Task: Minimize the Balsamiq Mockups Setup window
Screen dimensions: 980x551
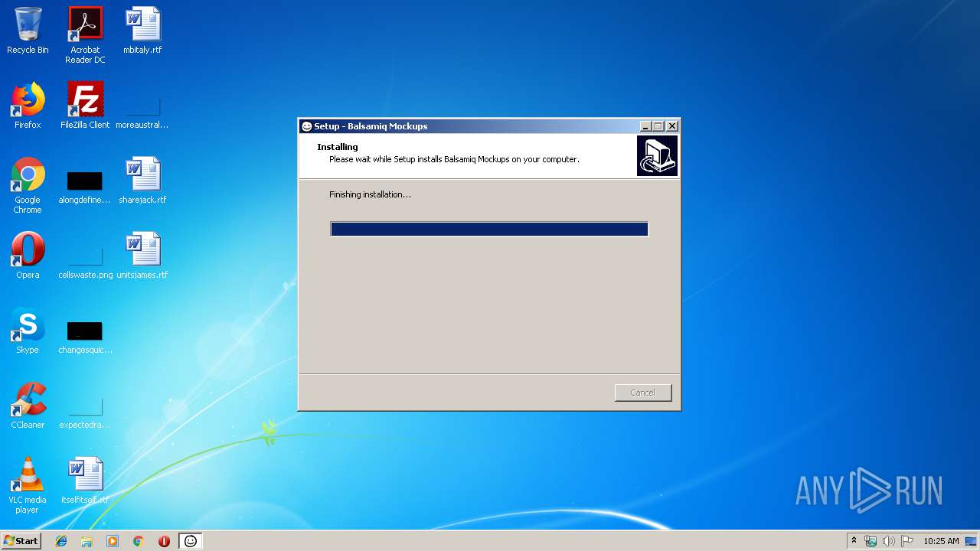Action: pyautogui.click(x=645, y=126)
